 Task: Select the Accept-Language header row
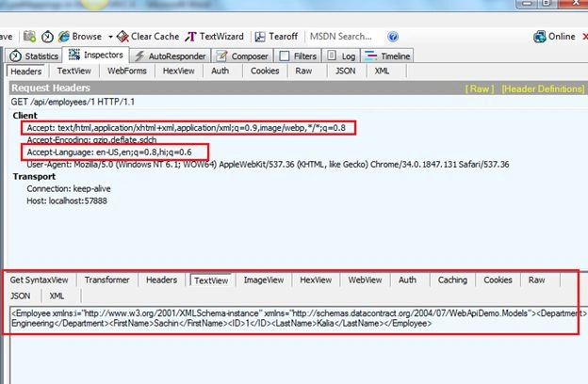(x=109, y=152)
